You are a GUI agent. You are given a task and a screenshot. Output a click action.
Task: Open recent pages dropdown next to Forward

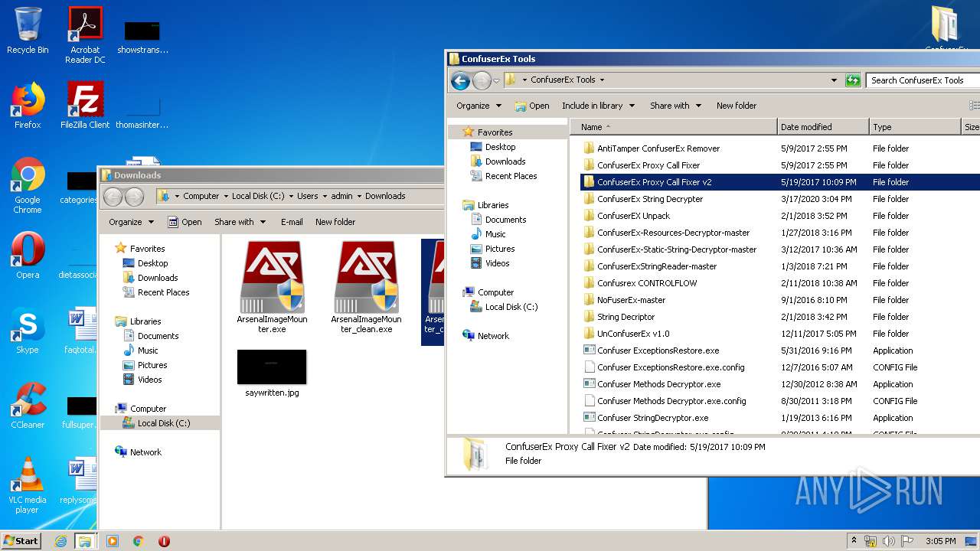click(496, 80)
